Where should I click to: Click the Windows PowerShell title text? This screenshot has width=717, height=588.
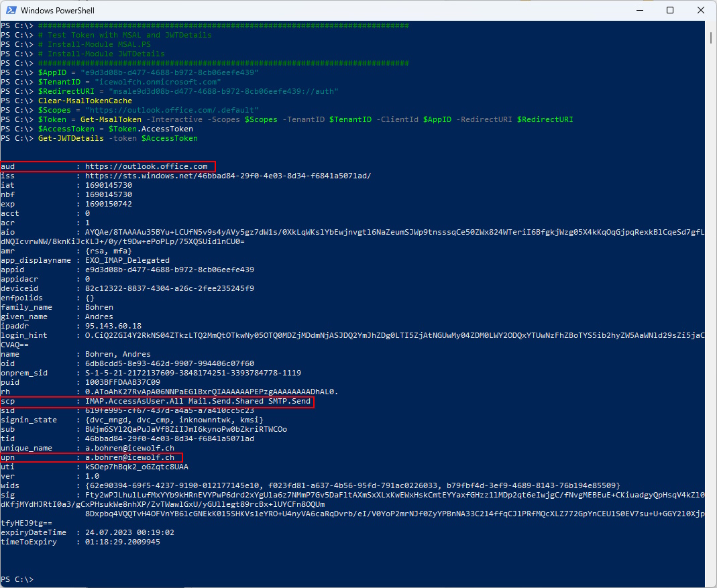pos(58,11)
